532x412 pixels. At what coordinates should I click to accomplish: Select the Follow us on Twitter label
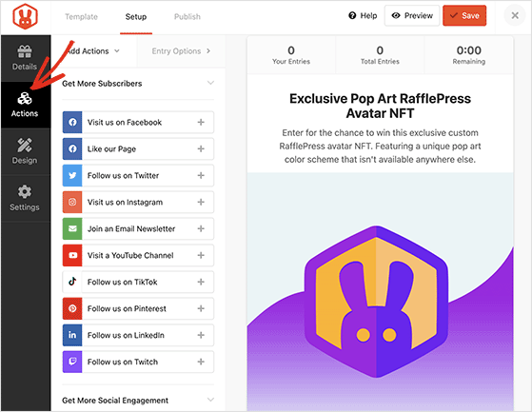coord(123,175)
